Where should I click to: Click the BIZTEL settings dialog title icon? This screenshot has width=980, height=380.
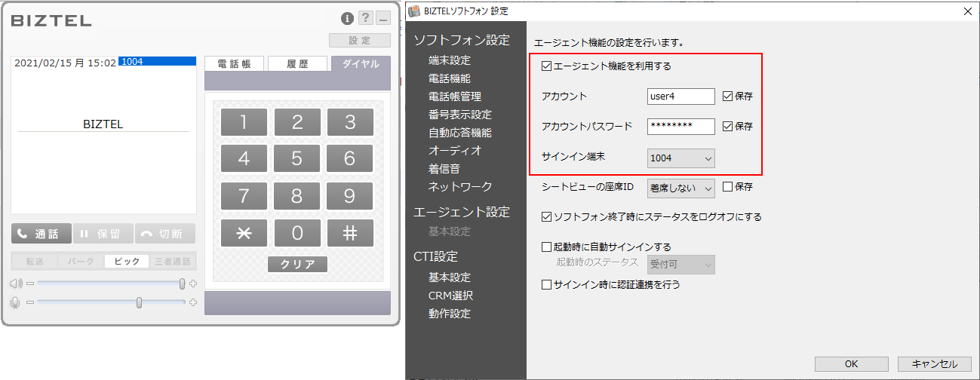[414, 11]
